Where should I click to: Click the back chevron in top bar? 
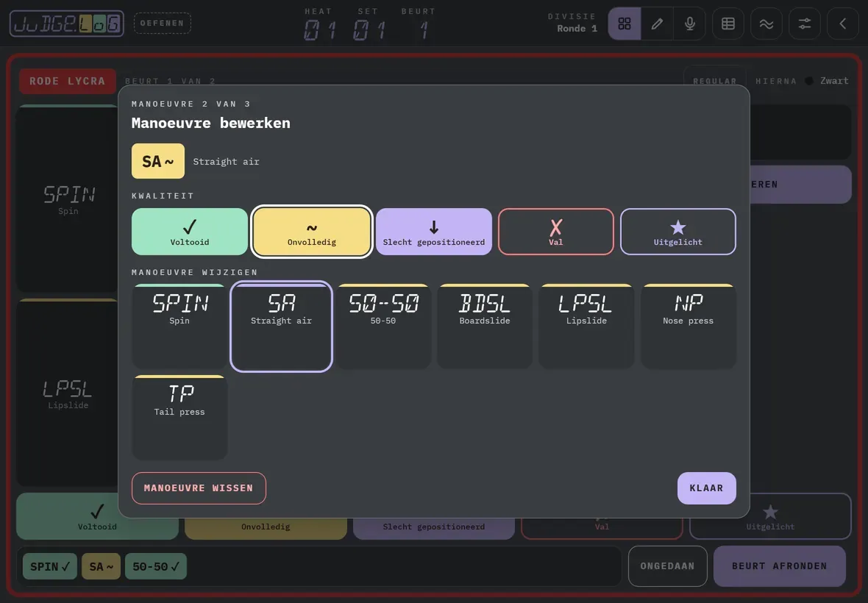click(x=842, y=24)
